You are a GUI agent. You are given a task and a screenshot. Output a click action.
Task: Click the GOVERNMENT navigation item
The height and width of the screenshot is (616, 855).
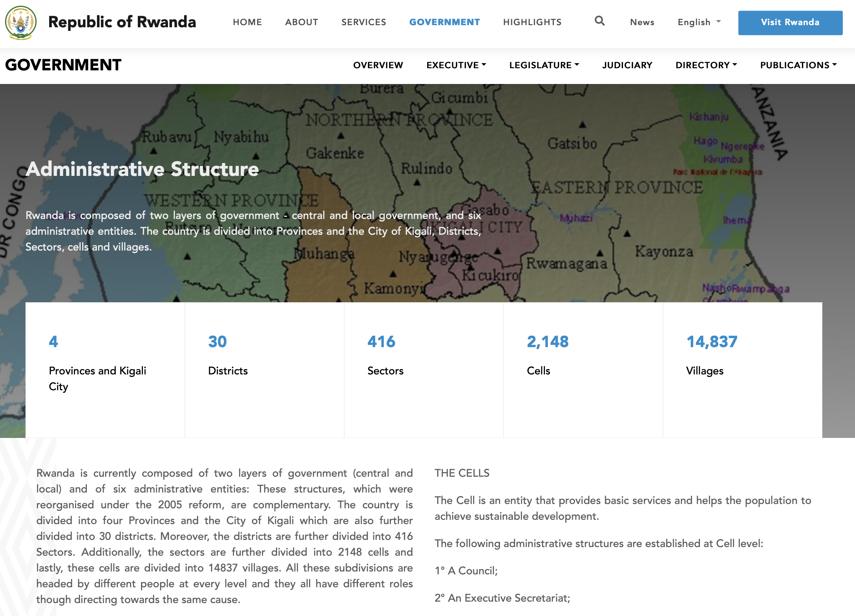click(x=444, y=22)
